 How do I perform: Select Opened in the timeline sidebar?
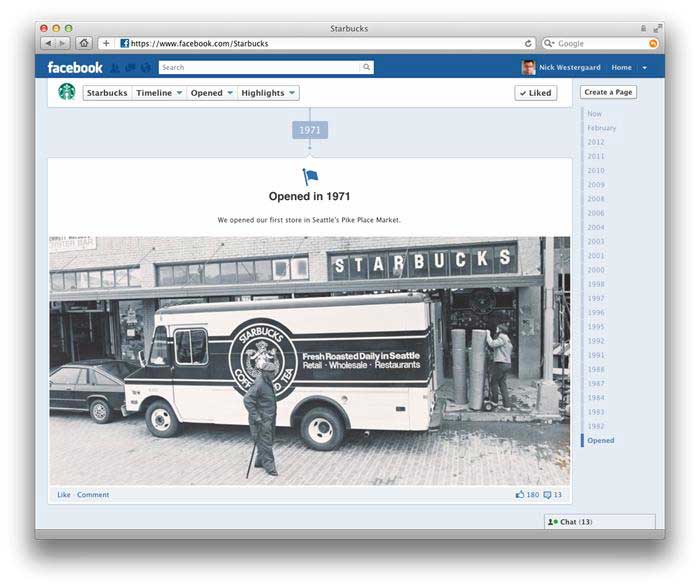point(600,440)
